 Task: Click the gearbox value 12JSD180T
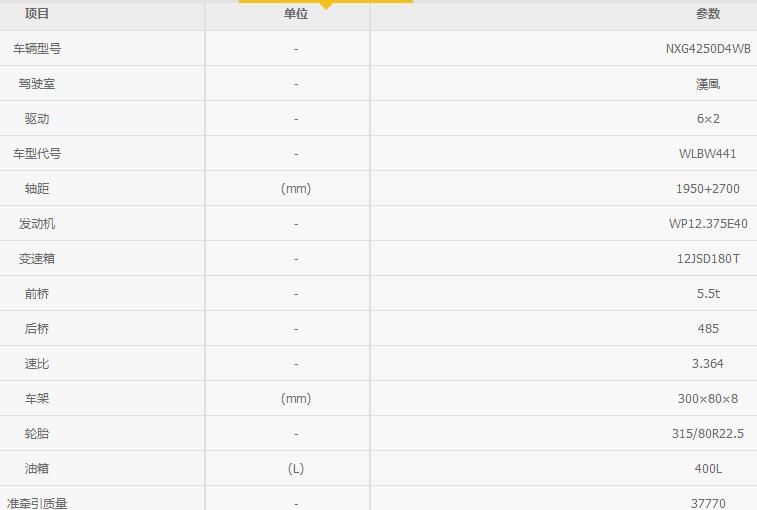coord(708,259)
